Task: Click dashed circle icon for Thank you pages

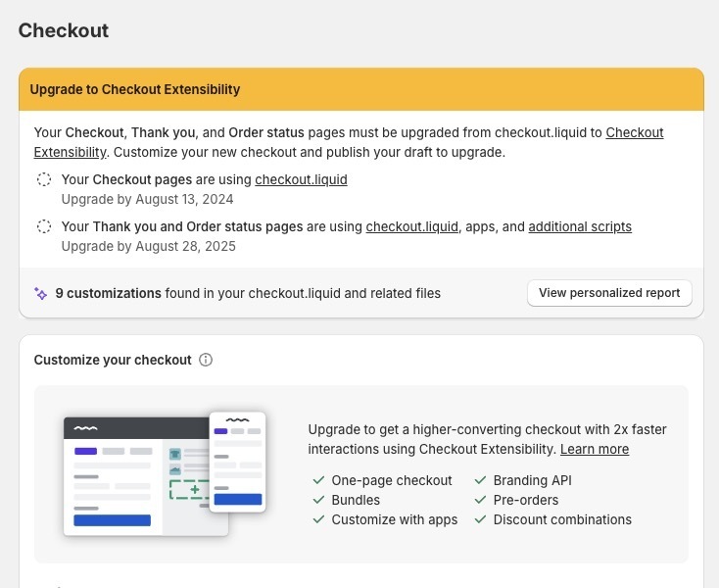Action: (x=44, y=226)
